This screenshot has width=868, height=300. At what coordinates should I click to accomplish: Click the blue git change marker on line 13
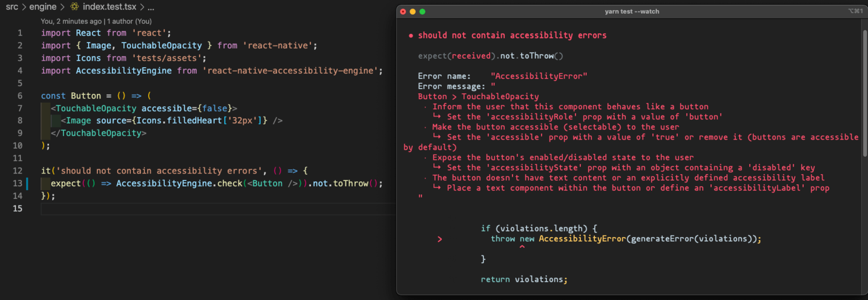(27, 184)
